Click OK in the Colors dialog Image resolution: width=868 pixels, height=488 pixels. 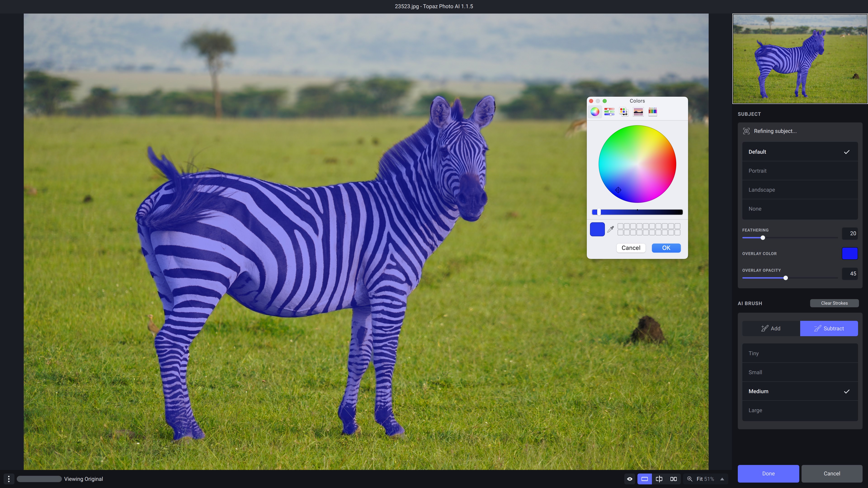tap(666, 248)
